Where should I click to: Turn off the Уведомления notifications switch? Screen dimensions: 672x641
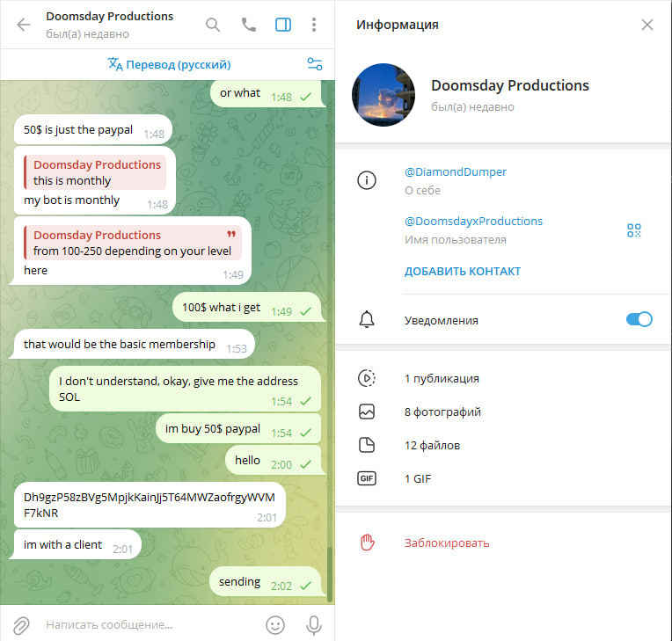click(x=639, y=319)
